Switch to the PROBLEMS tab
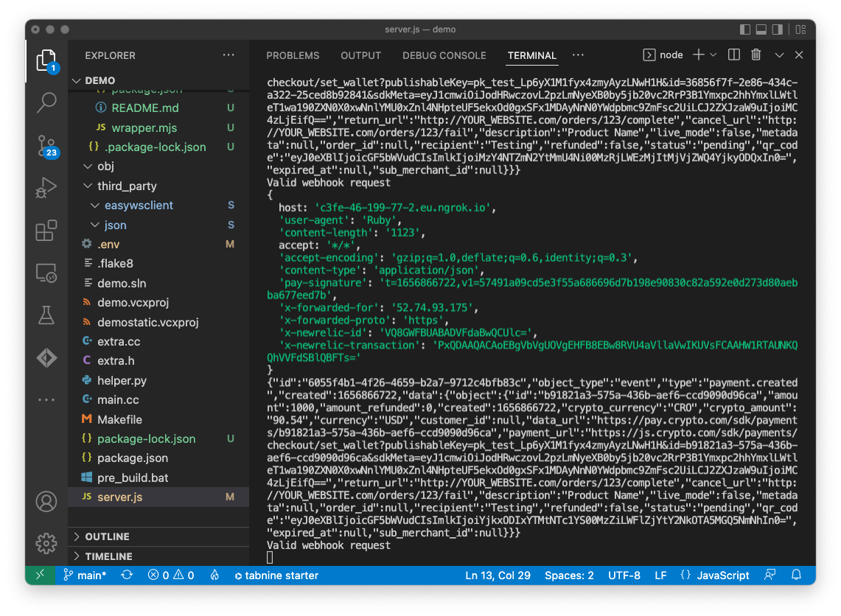This screenshot has height=616, width=841. pyautogui.click(x=293, y=55)
